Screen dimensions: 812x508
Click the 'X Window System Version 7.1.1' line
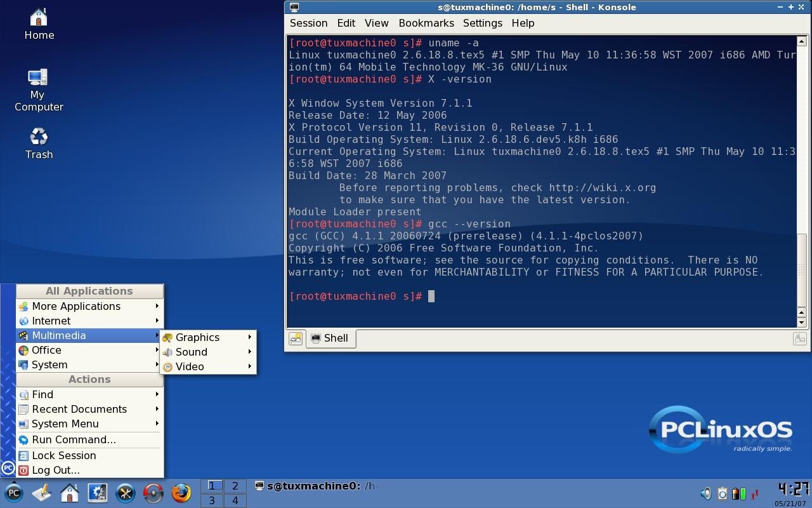[x=380, y=103]
